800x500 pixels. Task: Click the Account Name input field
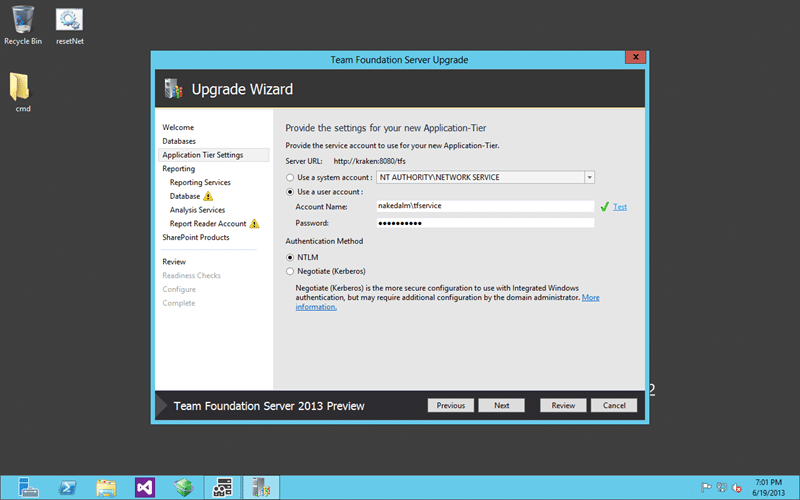pos(485,206)
